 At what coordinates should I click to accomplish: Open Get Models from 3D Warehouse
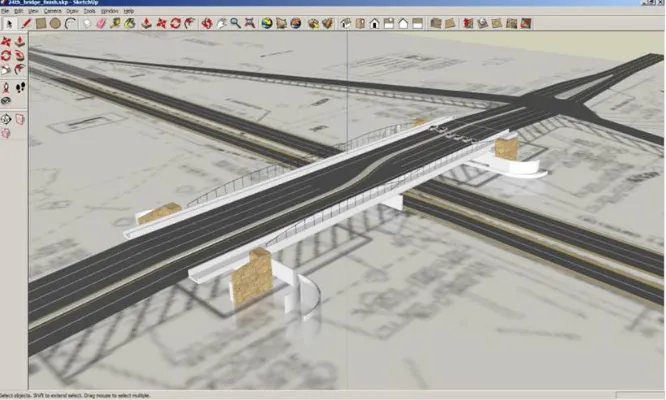coord(313,24)
